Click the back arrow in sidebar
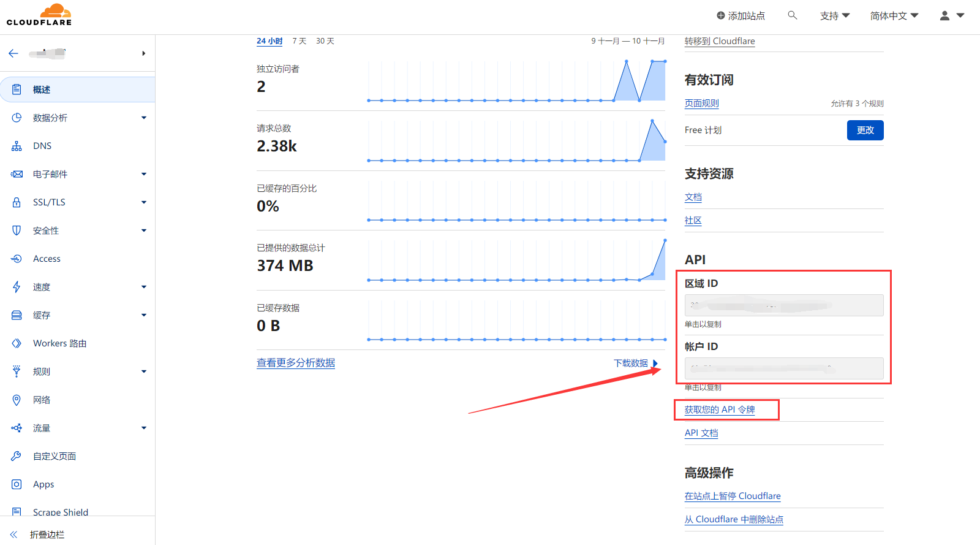 pos(13,53)
